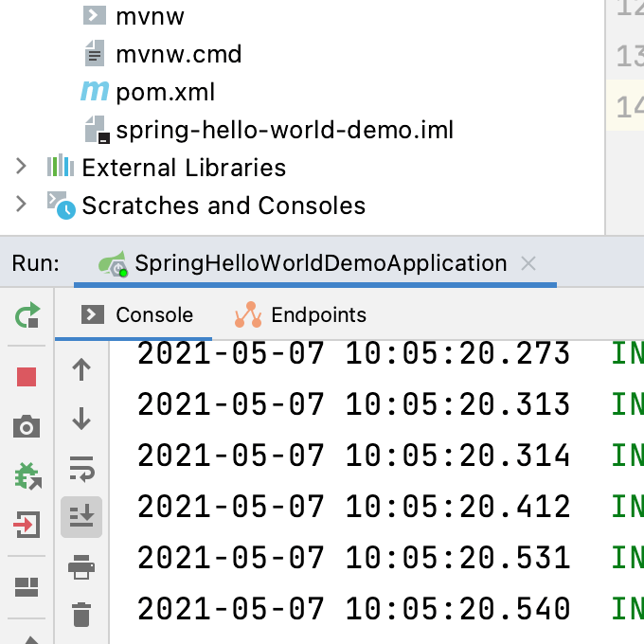Expand the External Libraries node
The height and width of the screenshot is (644, 644).
tap(21, 167)
